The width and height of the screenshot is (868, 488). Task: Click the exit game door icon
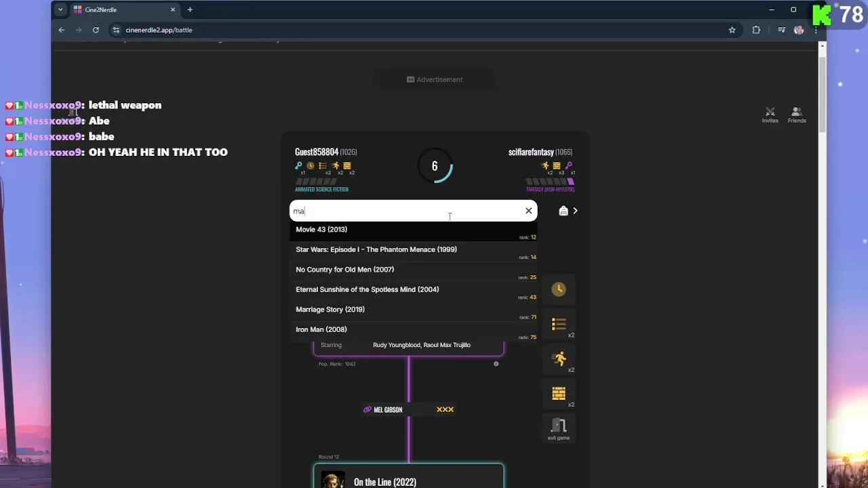click(x=559, y=428)
